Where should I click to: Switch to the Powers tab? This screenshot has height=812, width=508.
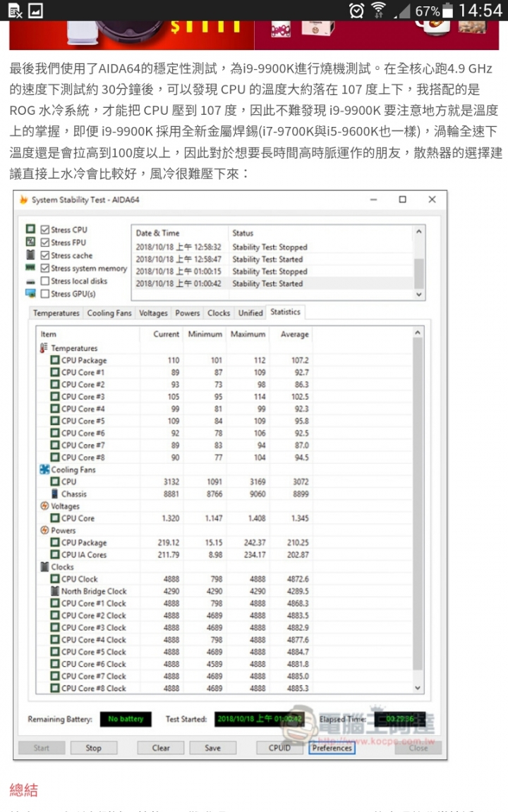187,313
